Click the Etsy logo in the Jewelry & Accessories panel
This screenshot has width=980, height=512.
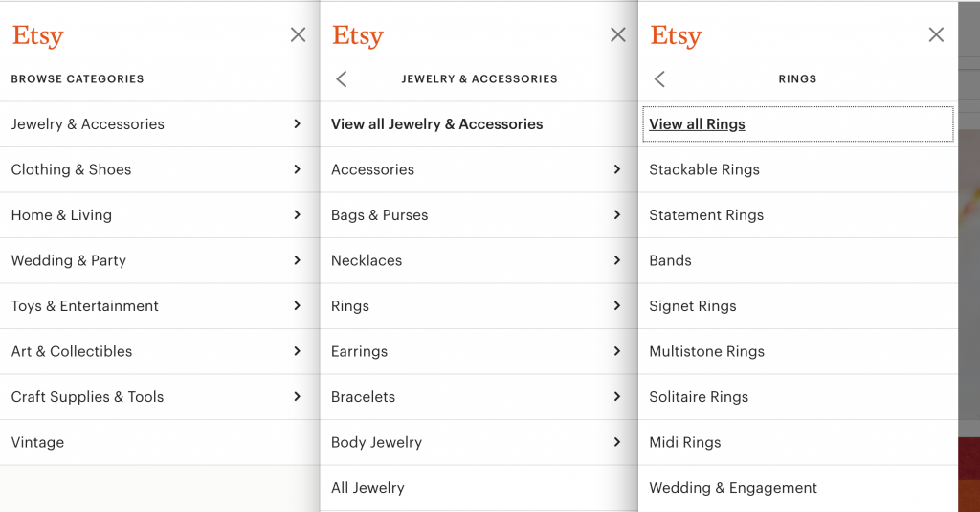pyautogui.click(x=358, y=36)
